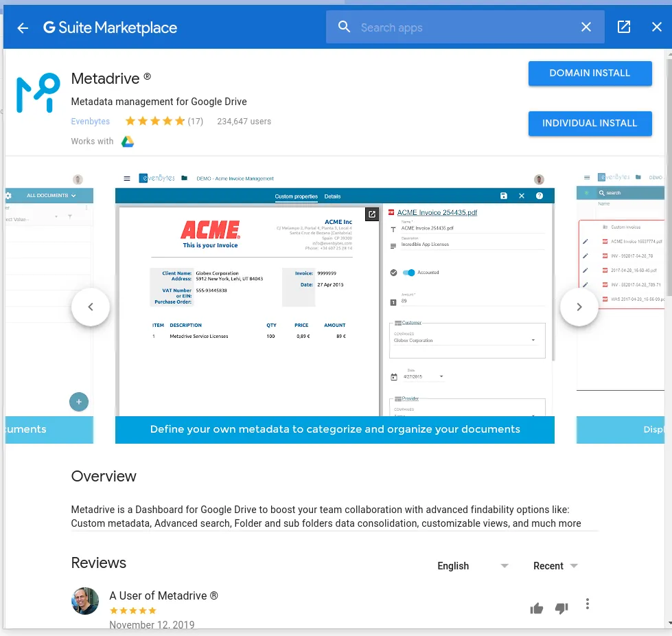Close the Marketplace dialog
This screenshot has height=636, width=672.
click(657, 27)
